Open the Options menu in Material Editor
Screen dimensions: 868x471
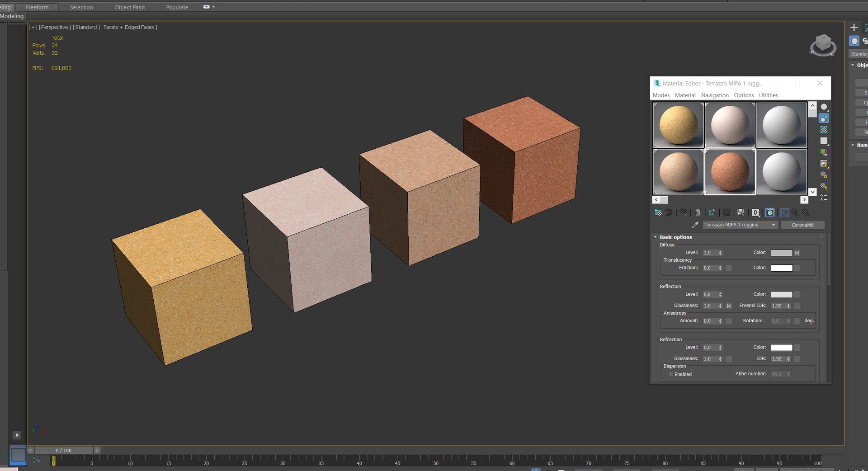click(x=744, y=95)
